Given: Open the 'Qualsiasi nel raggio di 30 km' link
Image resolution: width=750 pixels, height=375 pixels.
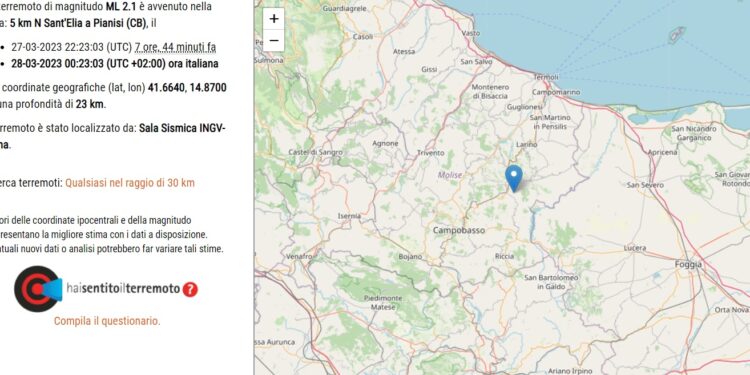Looking at the screenshot, I should click(x=130, y=183).
